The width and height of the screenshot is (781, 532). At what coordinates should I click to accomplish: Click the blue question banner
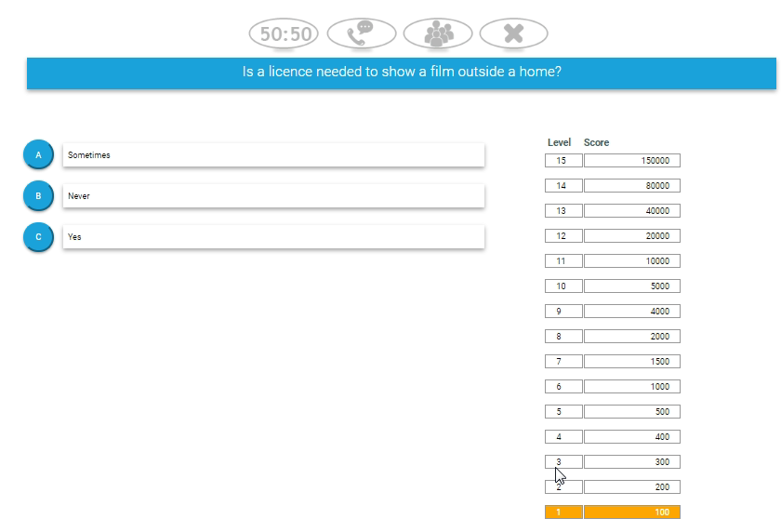401,73
